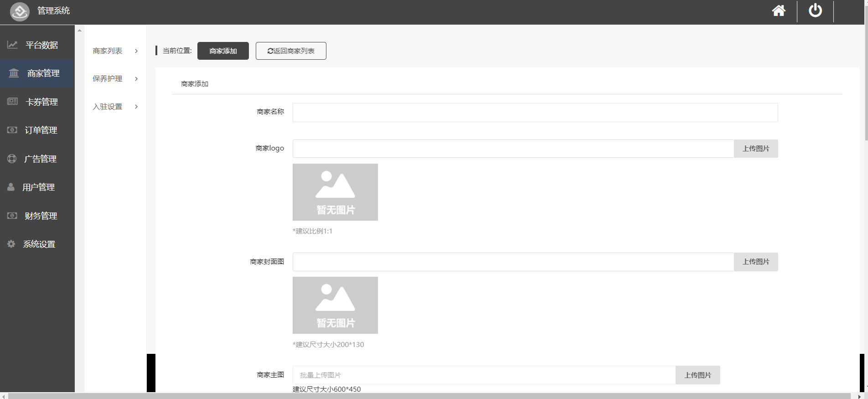The image size is (868, 399).
Task: Click the 财务管理 money icon
Action: [12, 216]
